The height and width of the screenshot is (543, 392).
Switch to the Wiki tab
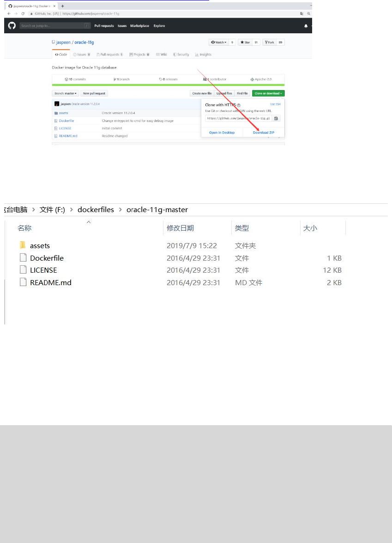coord(162,55)
